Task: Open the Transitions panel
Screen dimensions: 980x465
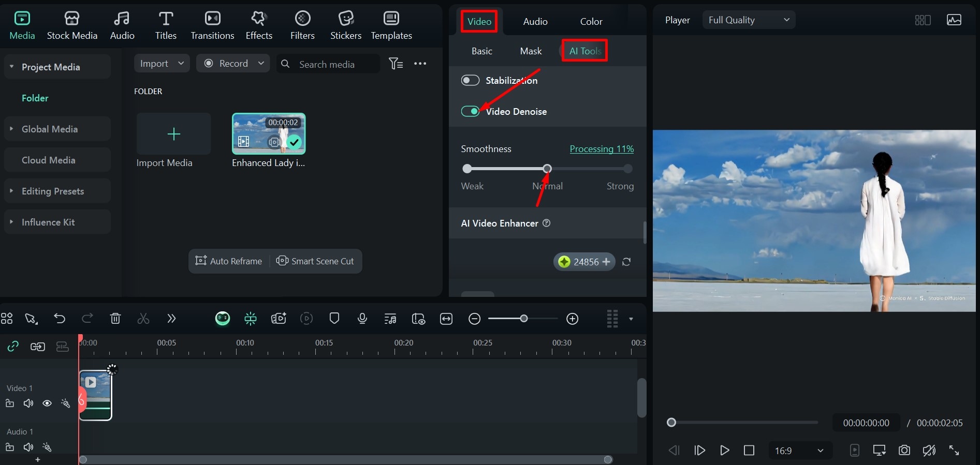Action: pos(212,26)
